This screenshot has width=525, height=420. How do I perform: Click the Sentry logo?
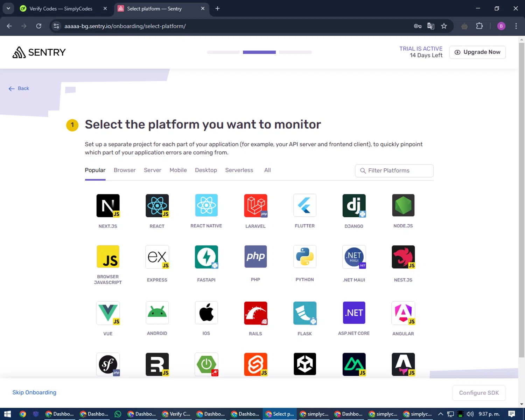(x=39, y=52)
